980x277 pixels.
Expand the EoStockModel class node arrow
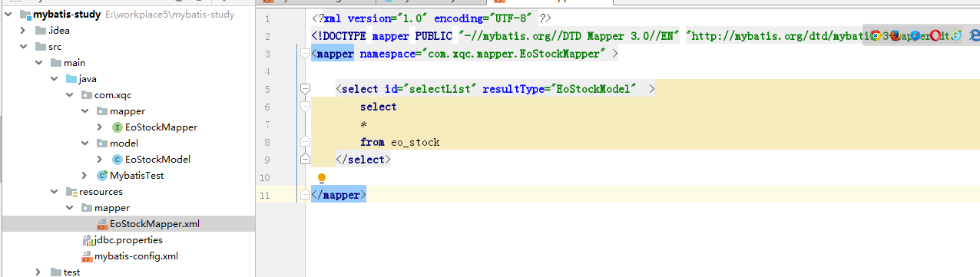pyautogui.click(x=101, y=160)
